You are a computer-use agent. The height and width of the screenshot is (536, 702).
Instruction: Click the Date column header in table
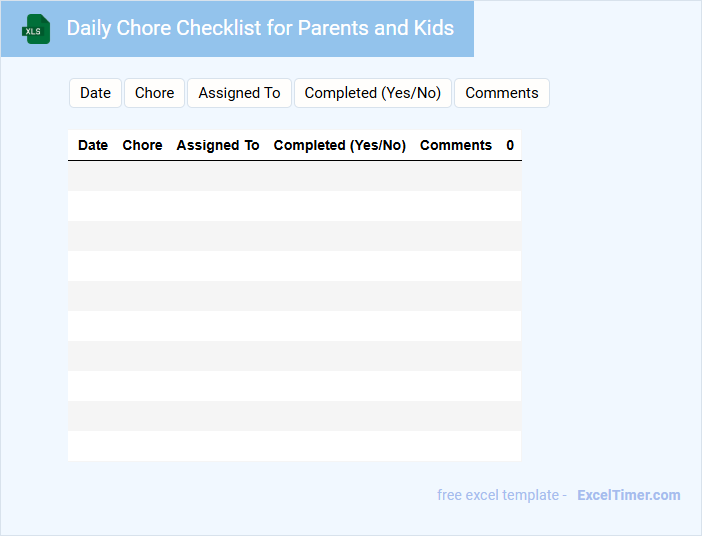click(93, 145)
